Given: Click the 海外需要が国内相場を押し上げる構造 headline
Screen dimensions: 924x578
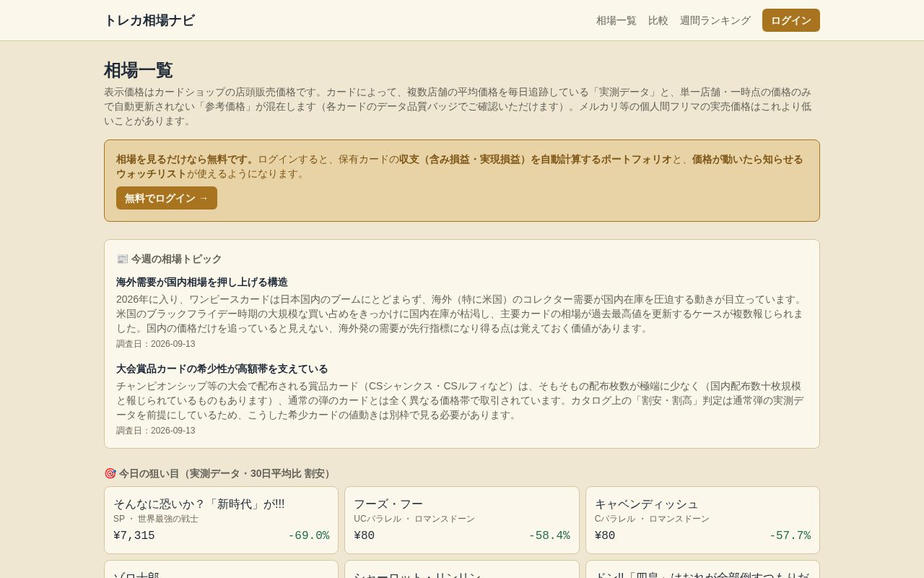Looking at the screenshot, I should click(202, 282).
